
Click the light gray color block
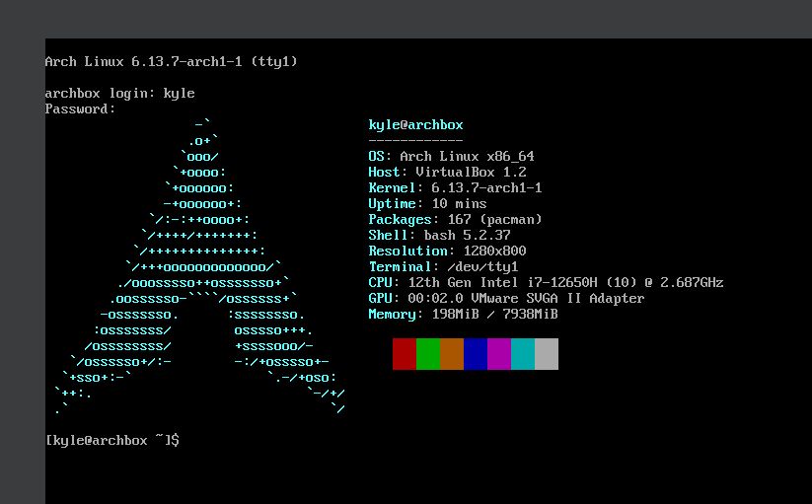pyautogui.click(x=547, y=354)
